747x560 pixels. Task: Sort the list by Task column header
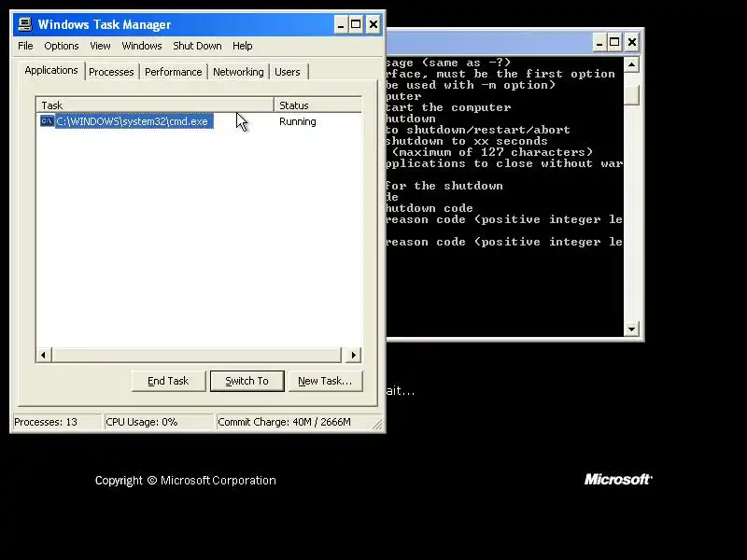point(155,105)
